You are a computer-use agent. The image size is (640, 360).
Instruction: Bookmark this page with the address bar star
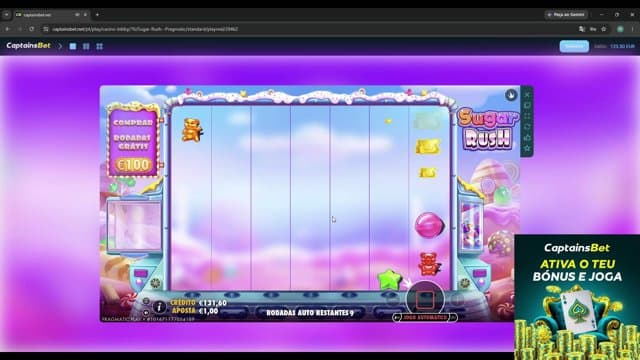point(604,29)
